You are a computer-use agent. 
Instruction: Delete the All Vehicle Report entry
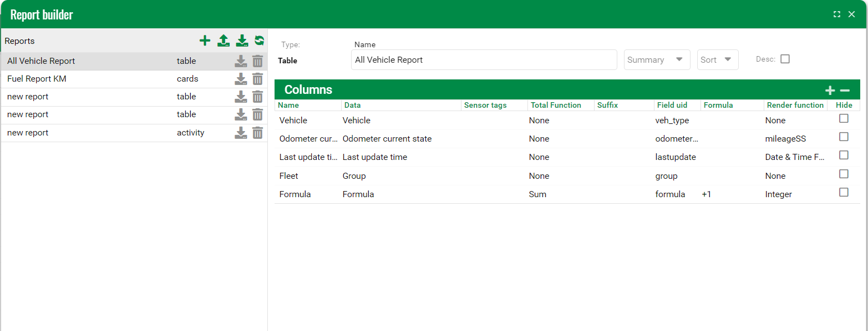pos(257,61)
